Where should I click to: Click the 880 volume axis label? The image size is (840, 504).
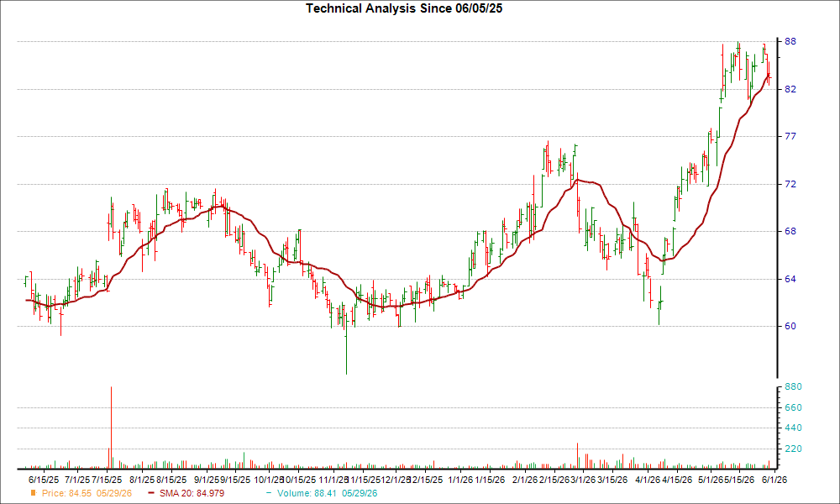click(x=794, y=386)
